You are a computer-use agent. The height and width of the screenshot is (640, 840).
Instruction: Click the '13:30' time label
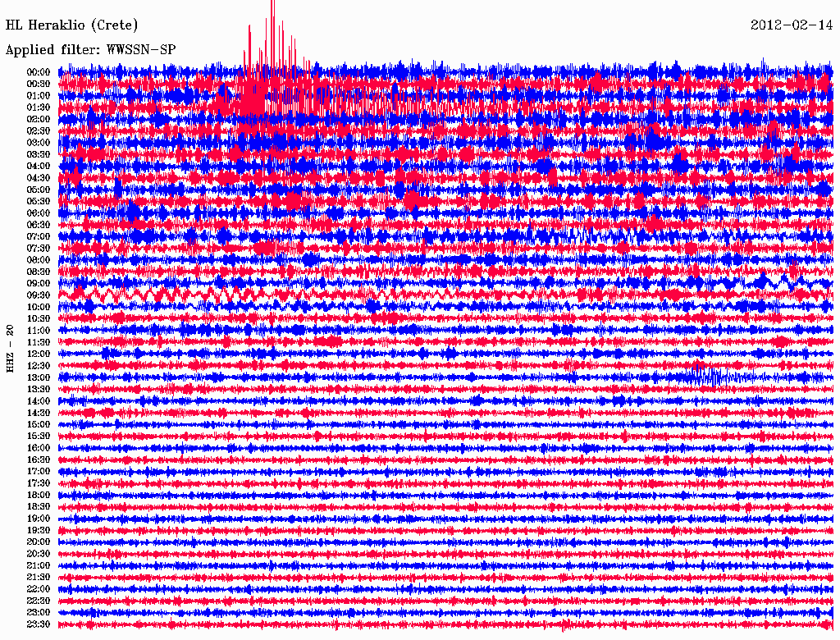[x=39, y=390]
